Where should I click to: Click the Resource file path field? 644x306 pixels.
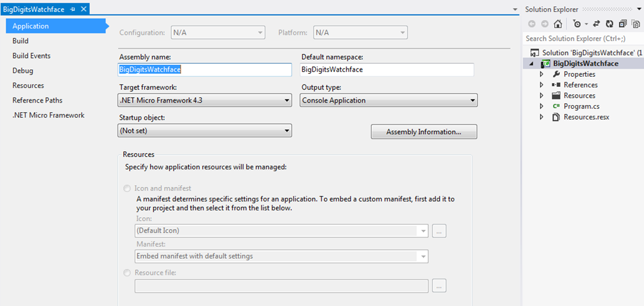pos(281,285)
